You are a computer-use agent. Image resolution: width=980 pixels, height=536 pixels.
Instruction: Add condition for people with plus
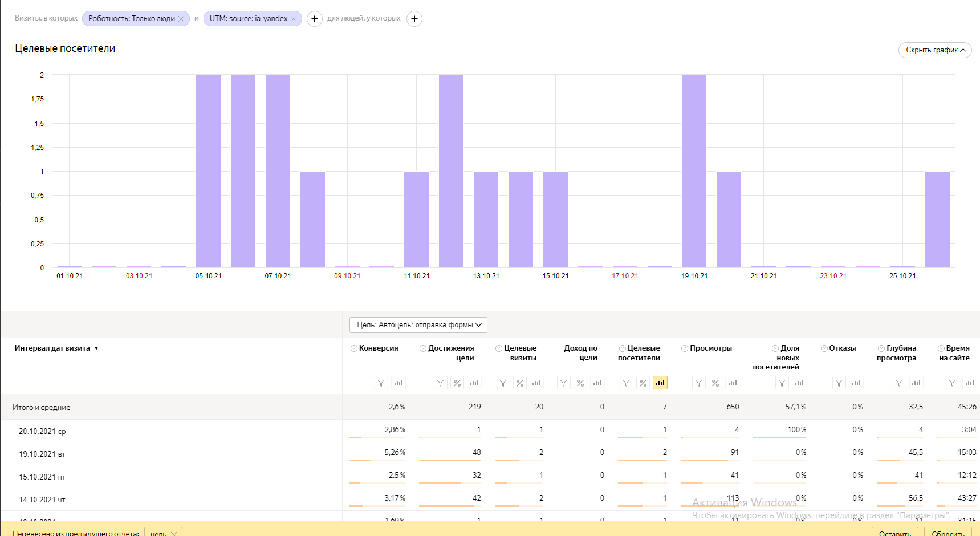(x=414, y=19)
